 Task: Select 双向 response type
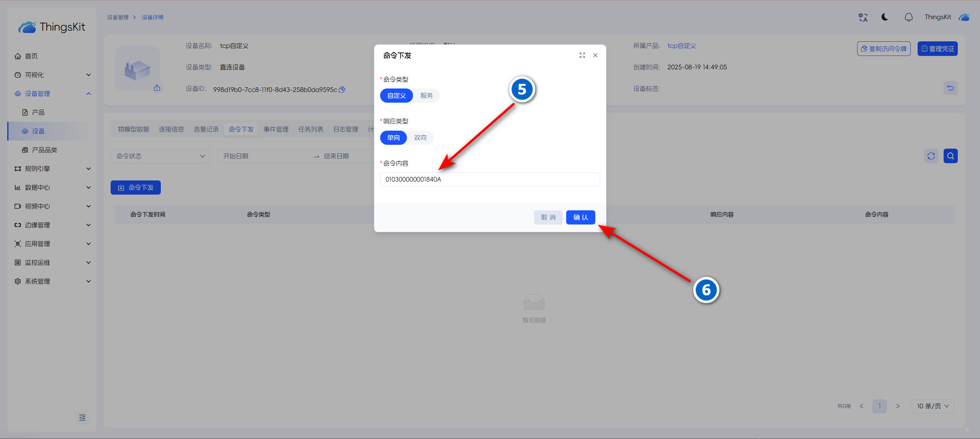(420, 138)
